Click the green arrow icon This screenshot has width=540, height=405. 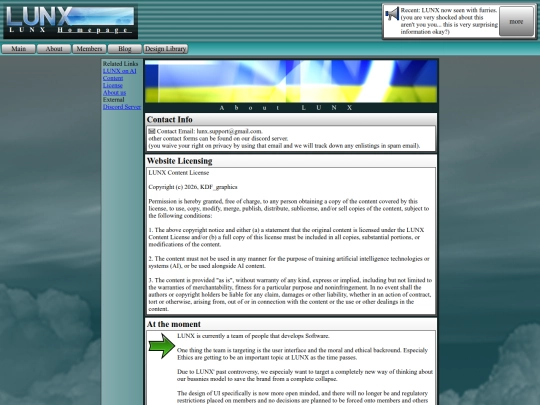pos(162,346)
